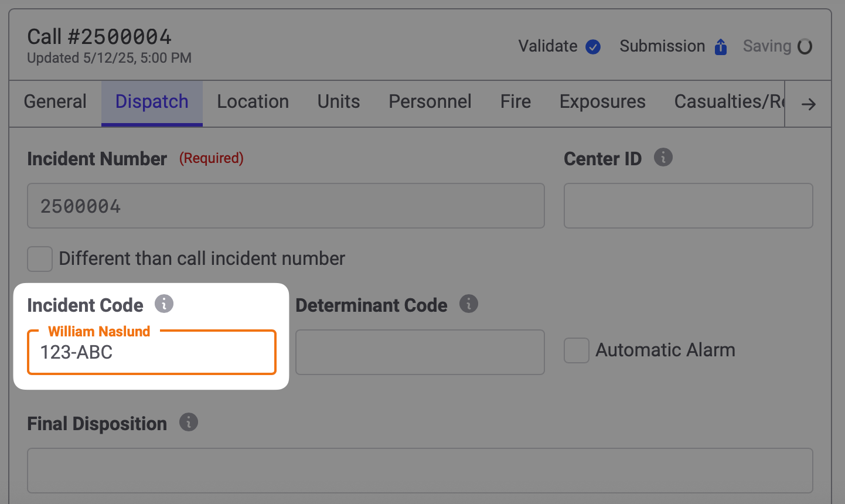Screen dimensions: 845x504
Task: Select the Dispatch tab
Action: pos(152,103)
